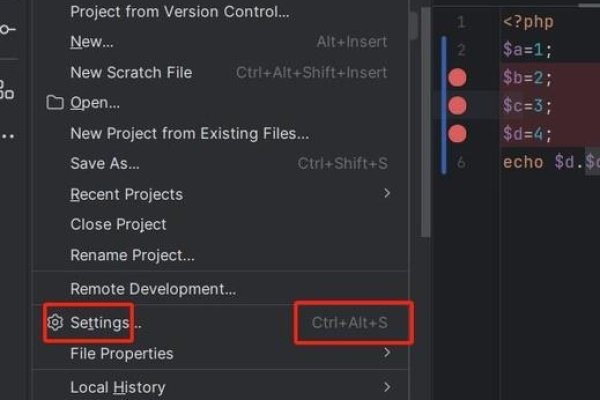Disable the breakpoint on the $d=4 line
The image size is (600, 400).
coord(458,133)
